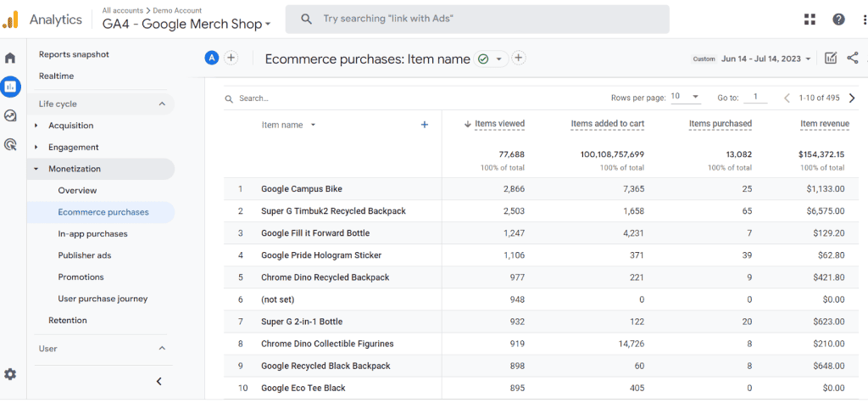Open the report status green check dropdown
The height and width of the screenshot is (403, 868).
point(491,59)
